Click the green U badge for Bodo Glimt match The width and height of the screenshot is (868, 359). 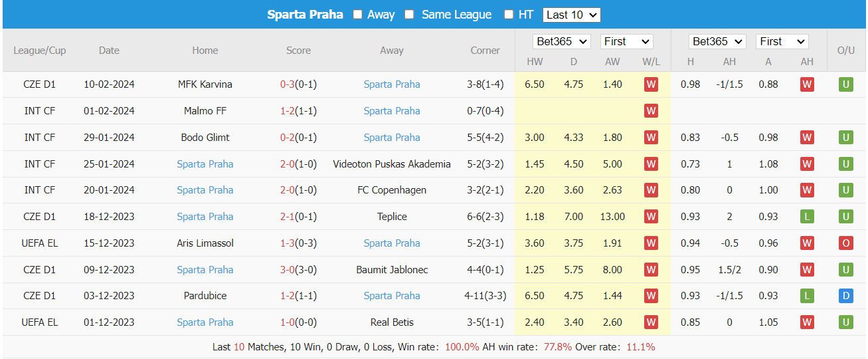tap(845, 138)
